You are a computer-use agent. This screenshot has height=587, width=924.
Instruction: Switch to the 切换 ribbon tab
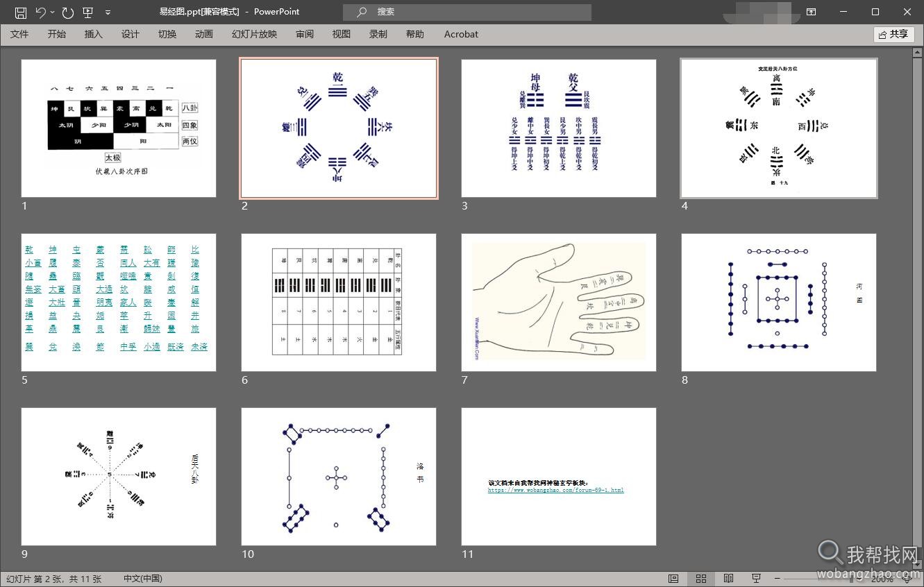(167, 34)
